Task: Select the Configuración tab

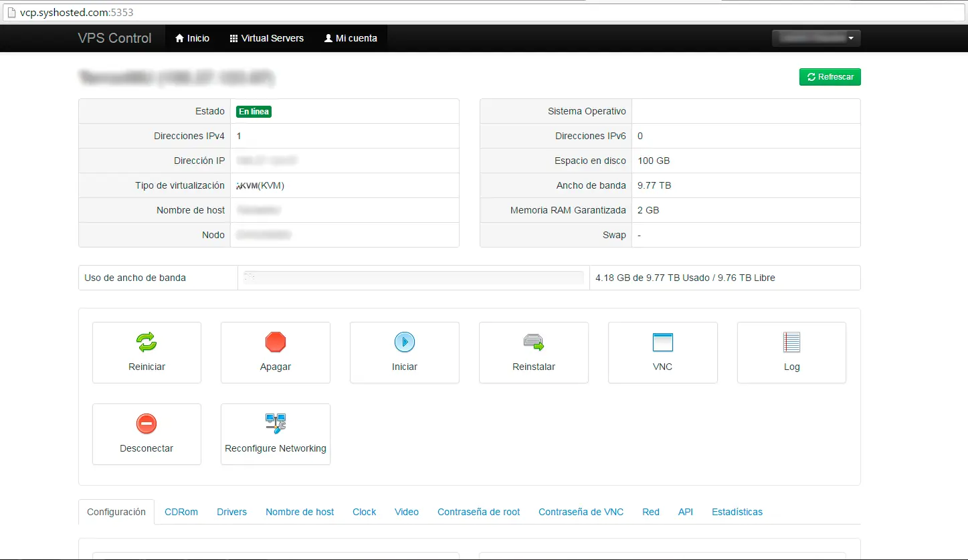Action: pyautogui.click(x=116, y=512)
